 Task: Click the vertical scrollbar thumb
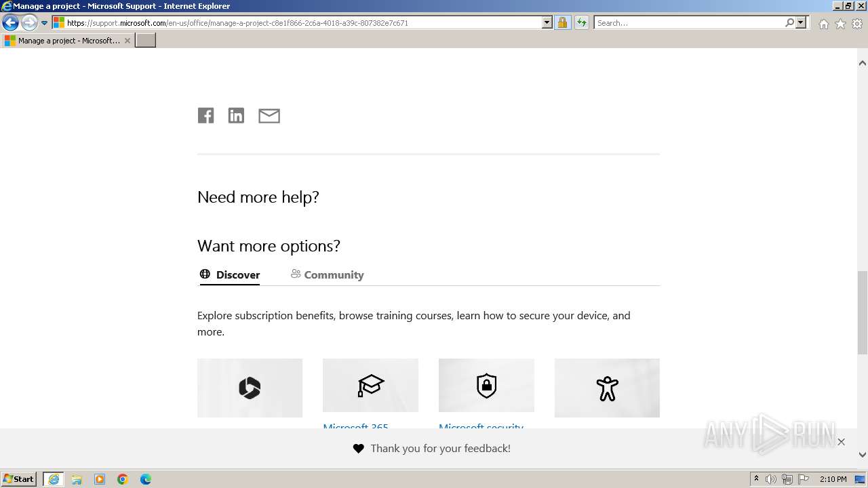coord(862,312)
